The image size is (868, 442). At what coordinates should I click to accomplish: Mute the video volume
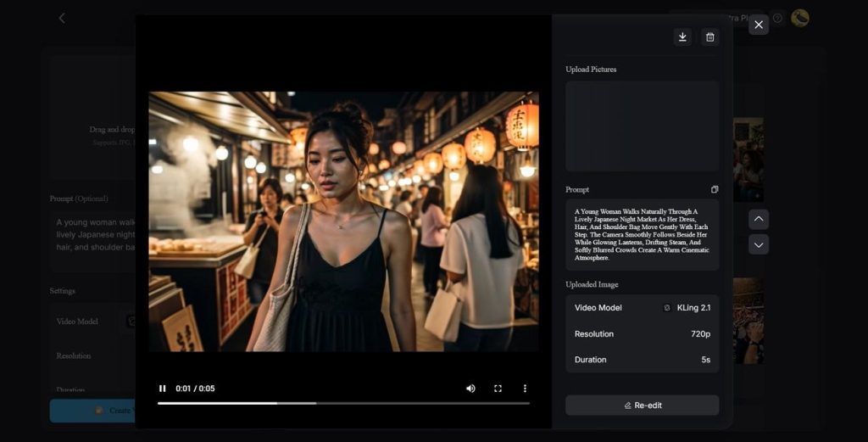(x=470, y=389)
